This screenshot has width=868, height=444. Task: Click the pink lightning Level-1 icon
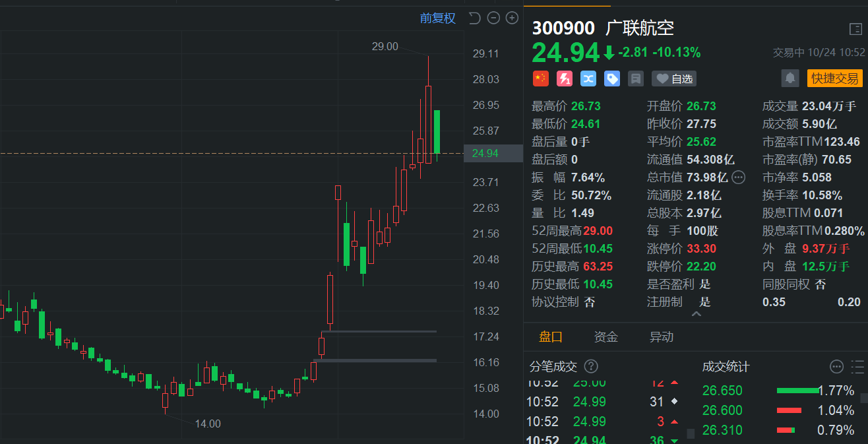565,79
